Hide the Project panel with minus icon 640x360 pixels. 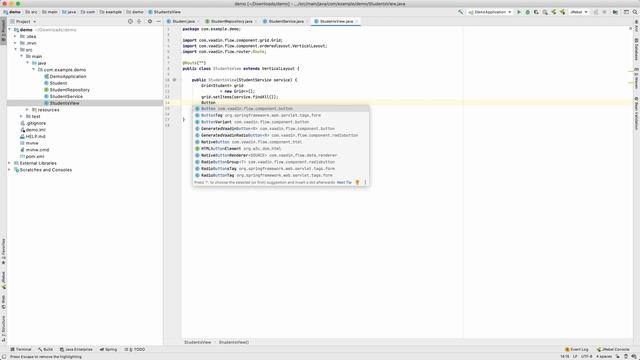(x=158, y=21)
